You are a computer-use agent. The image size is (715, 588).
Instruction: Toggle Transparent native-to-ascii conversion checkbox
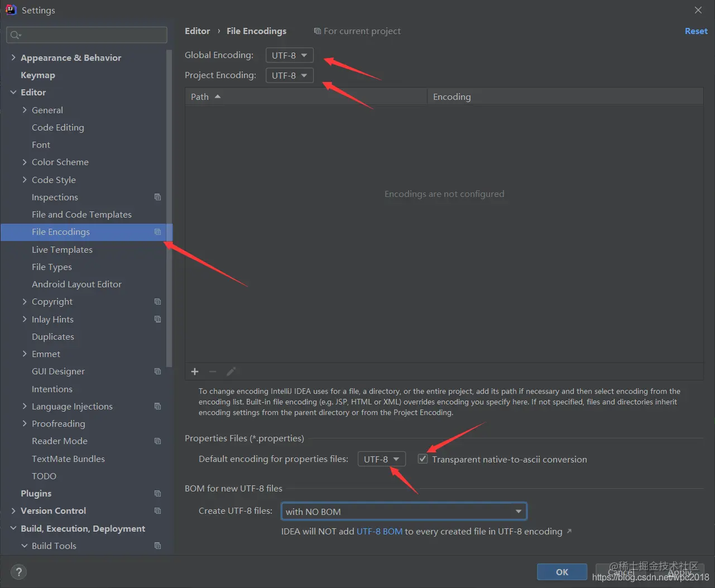tap(423, 459)
